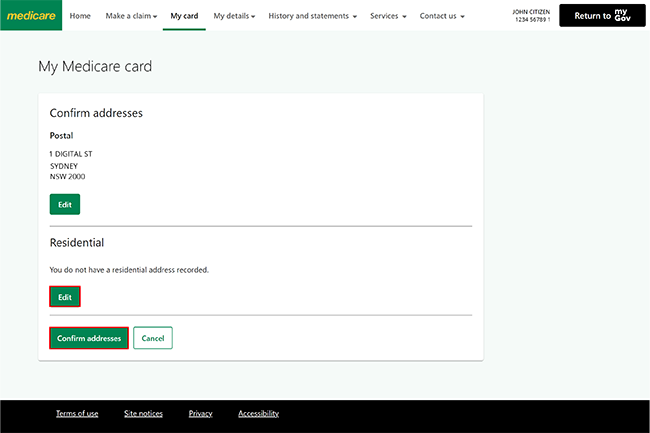650x433 pixels.
Task: Click the Residential section heading
Action: 77,242
